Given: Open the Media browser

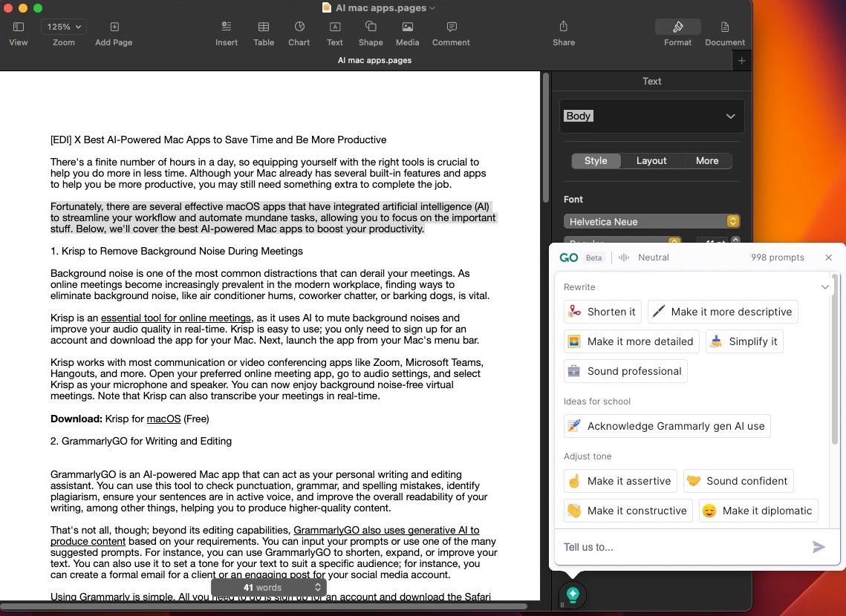Looking at the screenshot, I should (407, 33).
